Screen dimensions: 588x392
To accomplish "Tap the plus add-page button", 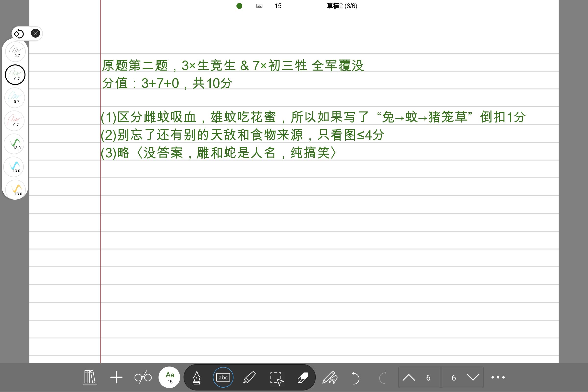I will (116, 377).
